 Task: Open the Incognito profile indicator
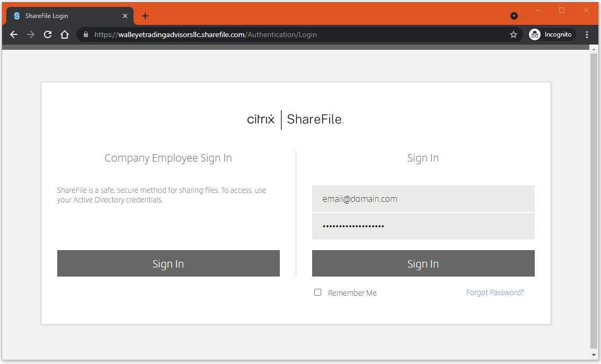[552, 34]
